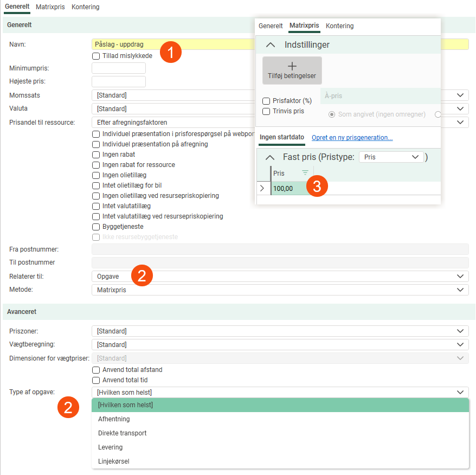Switch to the Kontering tab in main window
Viewport: 476px width, 475px height.
point(86,7)
